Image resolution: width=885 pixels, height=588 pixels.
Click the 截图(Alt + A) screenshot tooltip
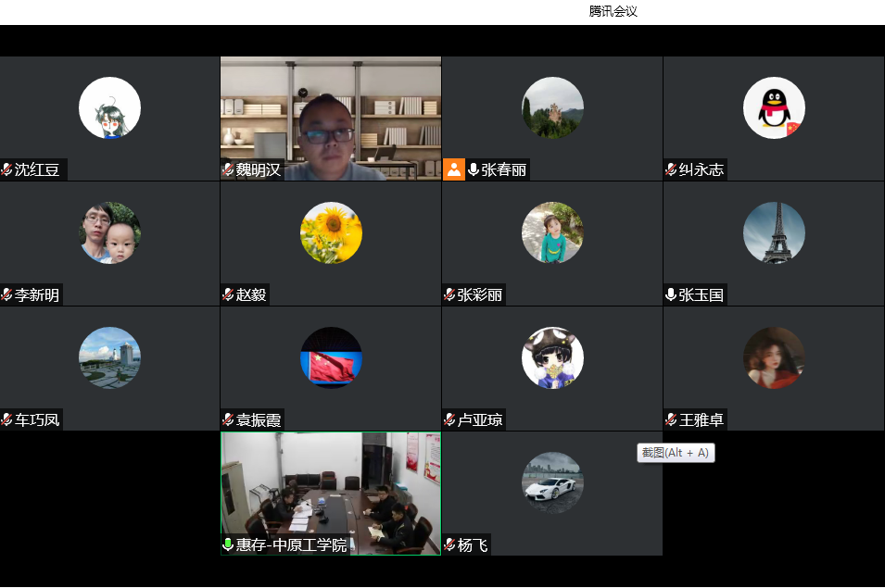pyautogui.click(x=676, y=453)
